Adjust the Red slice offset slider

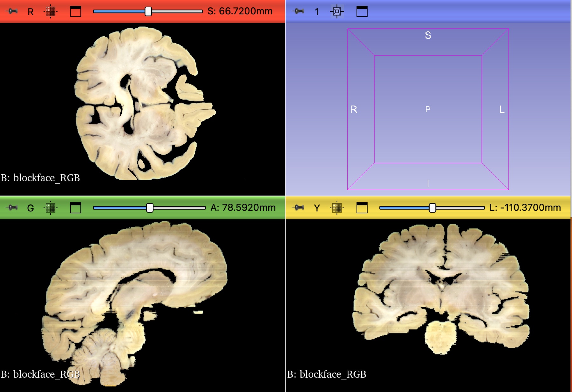(148, 11)
